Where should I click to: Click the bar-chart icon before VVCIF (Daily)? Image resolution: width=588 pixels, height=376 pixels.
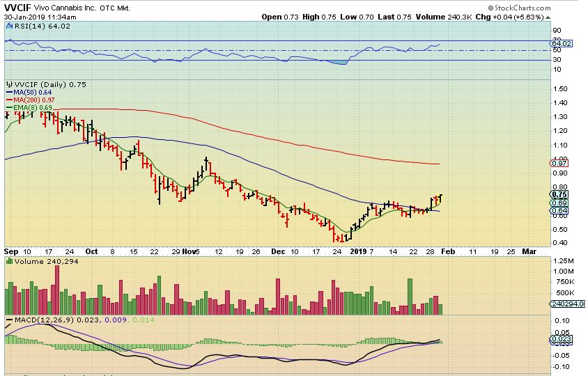coord(9,85)
